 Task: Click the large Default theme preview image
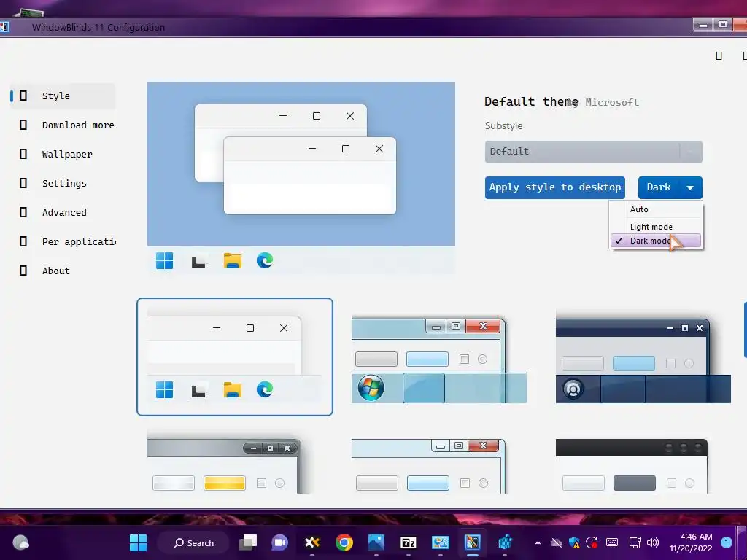301,177
